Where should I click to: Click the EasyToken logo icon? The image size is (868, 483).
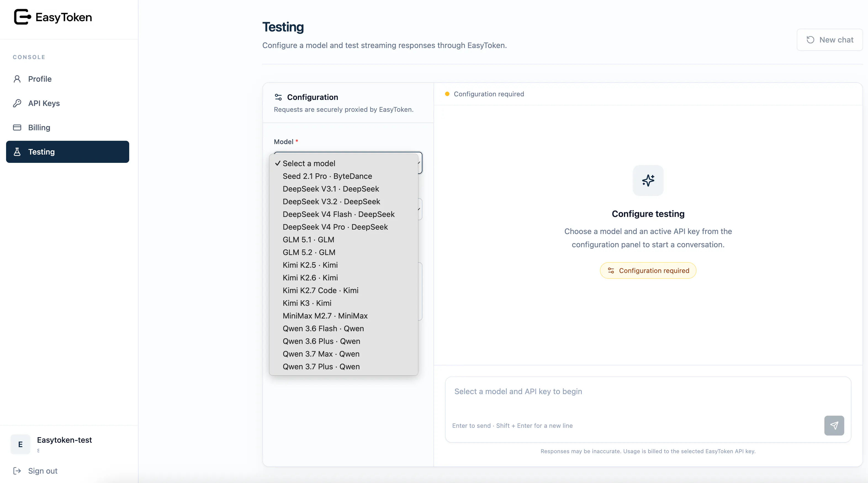pos(22,17)
